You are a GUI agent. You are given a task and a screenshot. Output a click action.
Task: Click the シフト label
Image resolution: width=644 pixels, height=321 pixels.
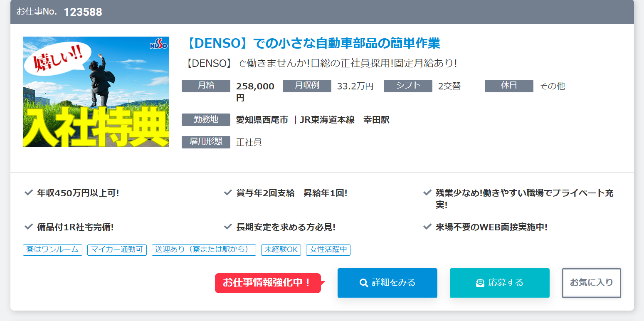[408, 86]
